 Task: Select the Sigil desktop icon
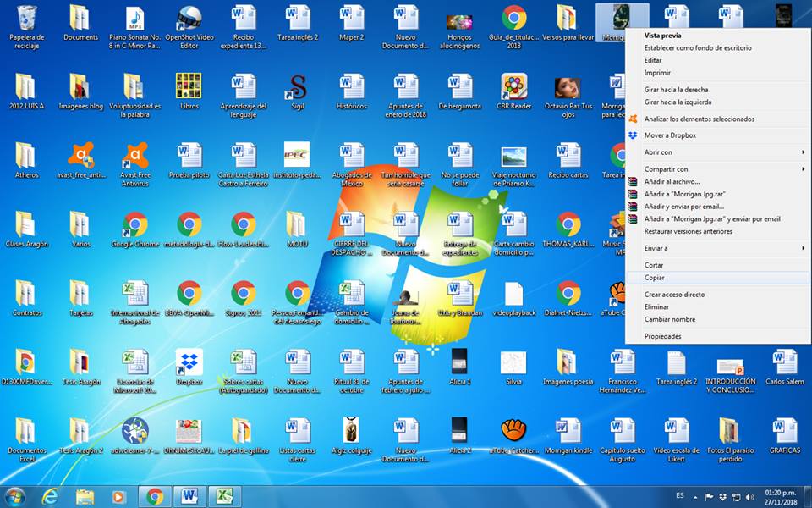(297, 87)
